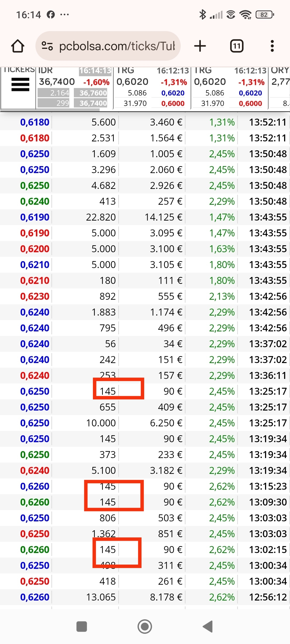Tap volume 418 cell
This screenshot has width=290, height=644.
pos(108,581)
